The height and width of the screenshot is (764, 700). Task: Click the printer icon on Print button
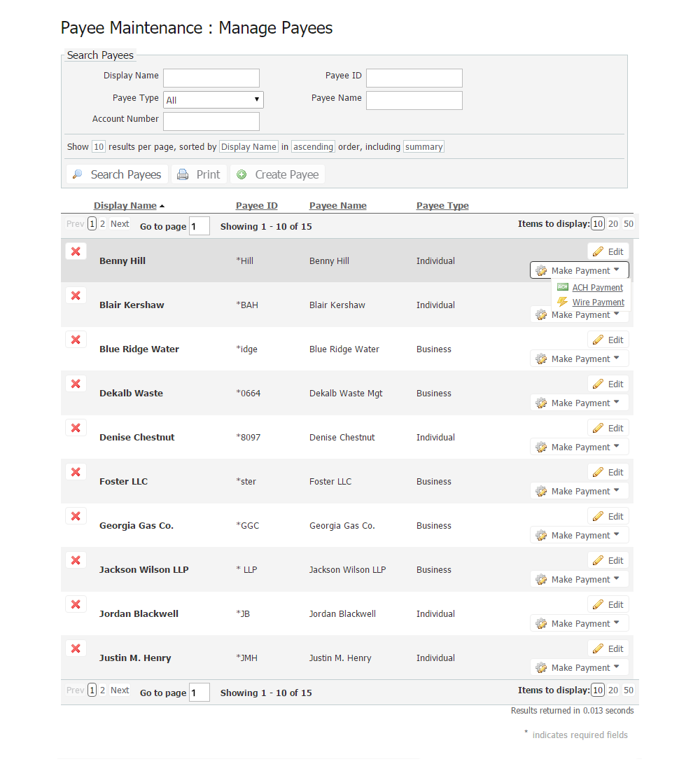[183, 175]
